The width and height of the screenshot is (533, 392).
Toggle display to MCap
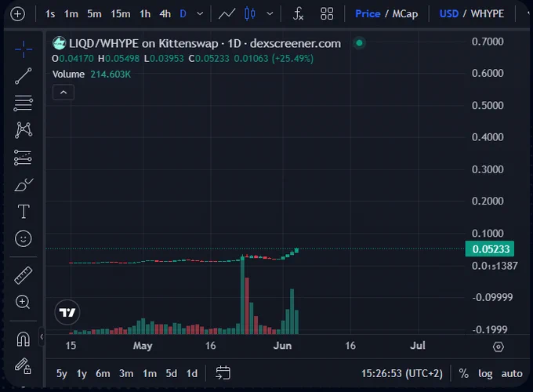405,14
